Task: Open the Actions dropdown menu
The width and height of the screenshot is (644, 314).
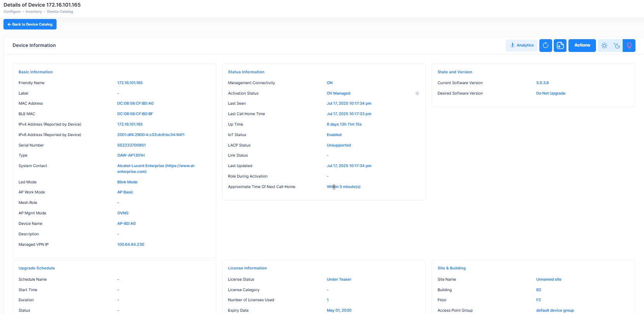Action: pyautogui.click(x=582, y=45)
